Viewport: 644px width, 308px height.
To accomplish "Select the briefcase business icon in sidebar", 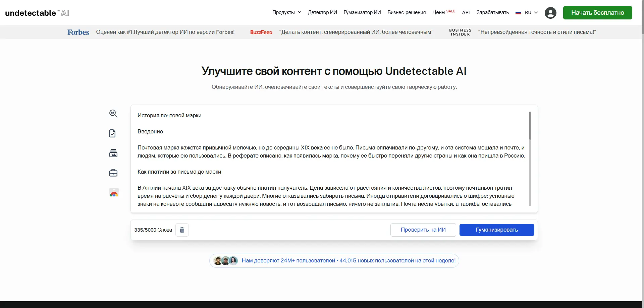I will (x=113, y=173).
